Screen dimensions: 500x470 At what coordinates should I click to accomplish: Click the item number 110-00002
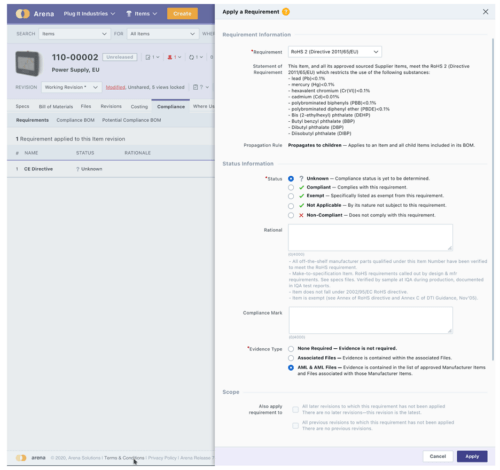click(75, 57)
